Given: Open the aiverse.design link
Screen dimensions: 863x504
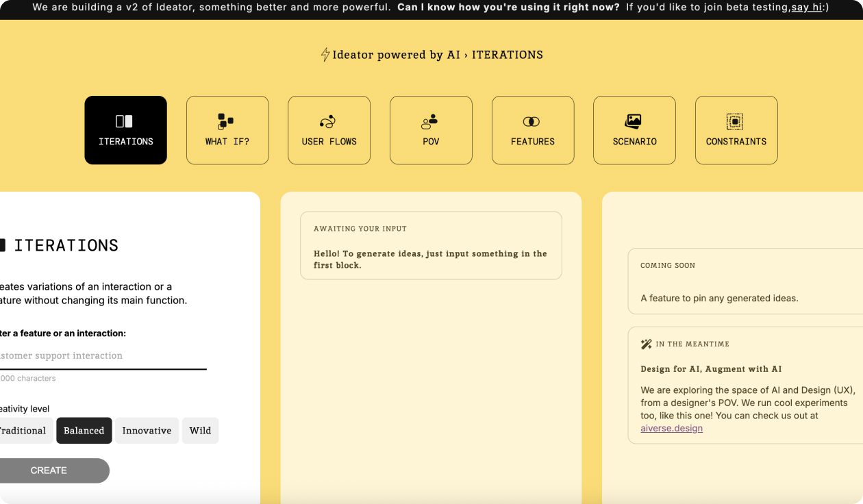Looking at the screenshot, I should click(671, 427).
